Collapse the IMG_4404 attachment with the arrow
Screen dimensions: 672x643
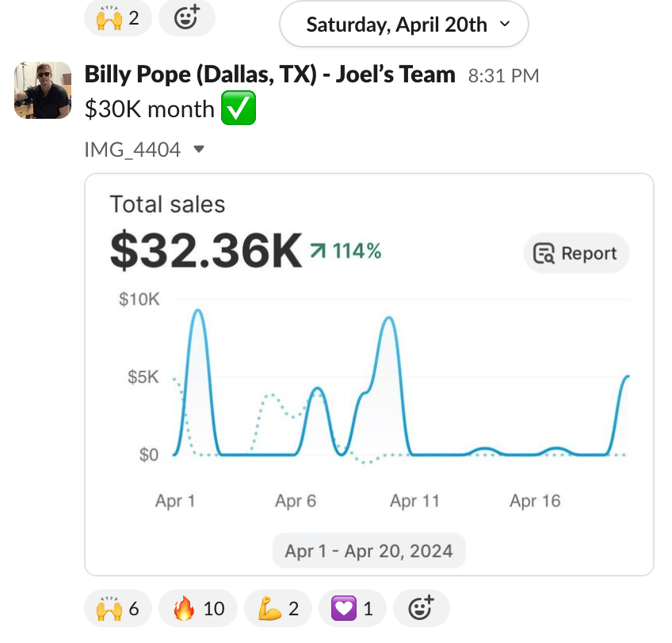click(x=199, y=149)
